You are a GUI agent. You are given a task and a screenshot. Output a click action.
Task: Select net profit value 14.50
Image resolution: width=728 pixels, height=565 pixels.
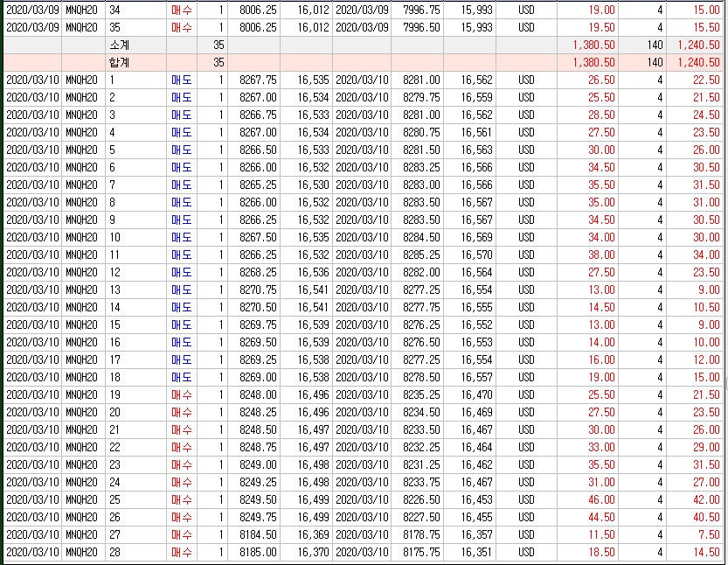[x=706, y=553]
